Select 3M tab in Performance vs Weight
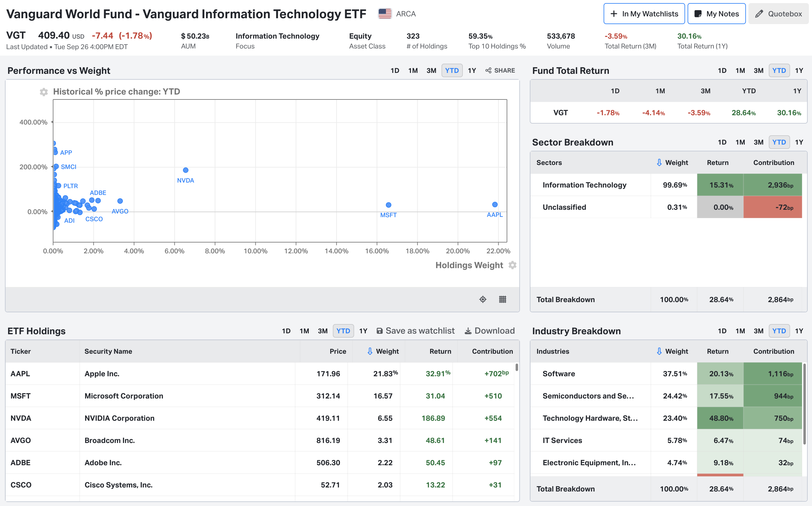Image resolution: width=812 pixels, height=506 pixels. pyautogui.click(x=431, y=71)
